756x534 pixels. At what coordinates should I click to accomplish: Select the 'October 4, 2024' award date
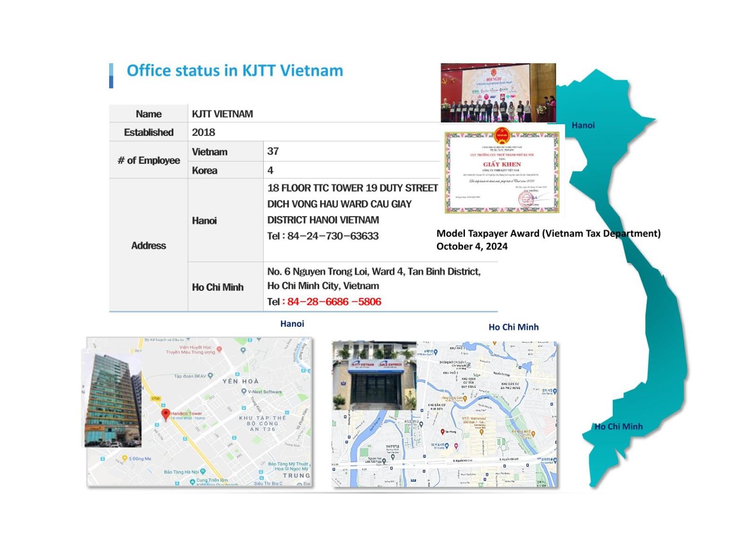click(472, 246)
